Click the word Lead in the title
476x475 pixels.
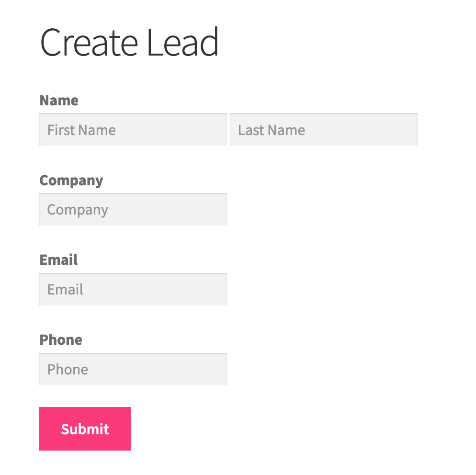183,42
